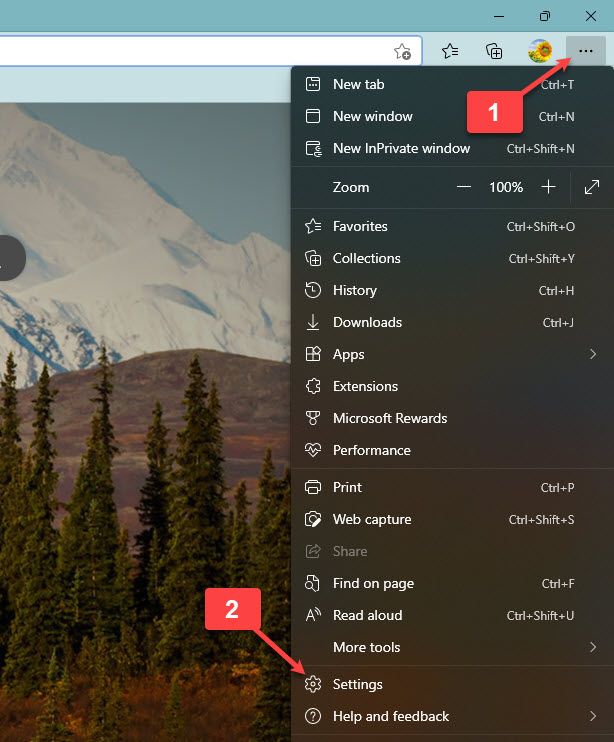
Task: Open Extensions menu item
Action: [365, 386]
